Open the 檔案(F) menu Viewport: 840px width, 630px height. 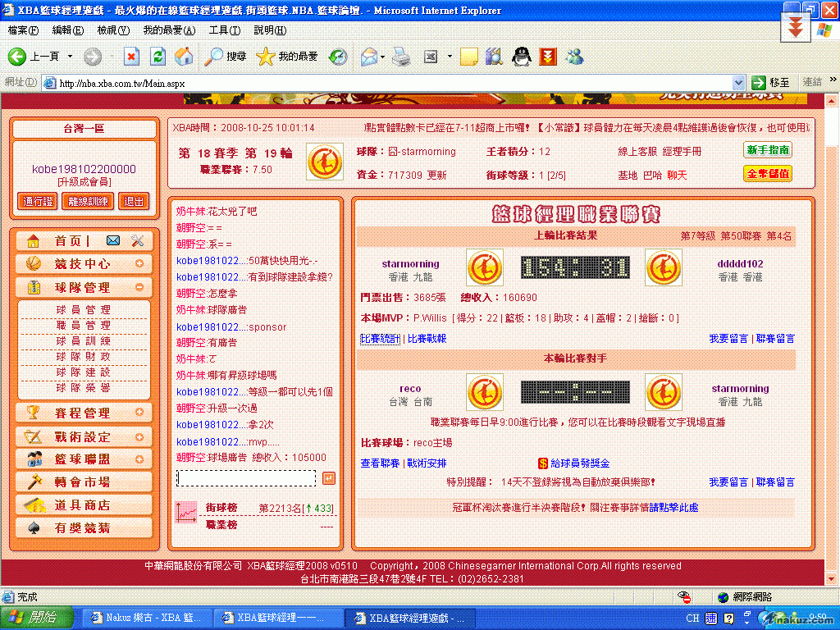(23, 30)
